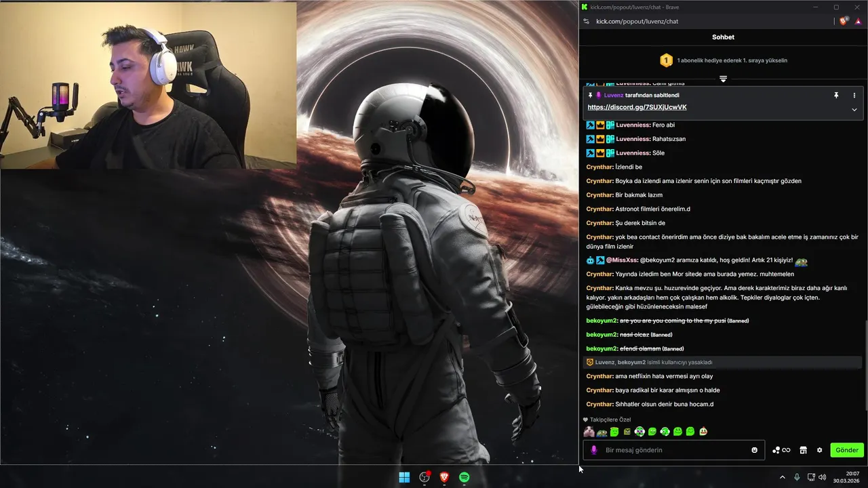This screenshot has width=868, height=488.
Task: Open the round taskbar app with red dot
Action: click(x=425, y=477)
